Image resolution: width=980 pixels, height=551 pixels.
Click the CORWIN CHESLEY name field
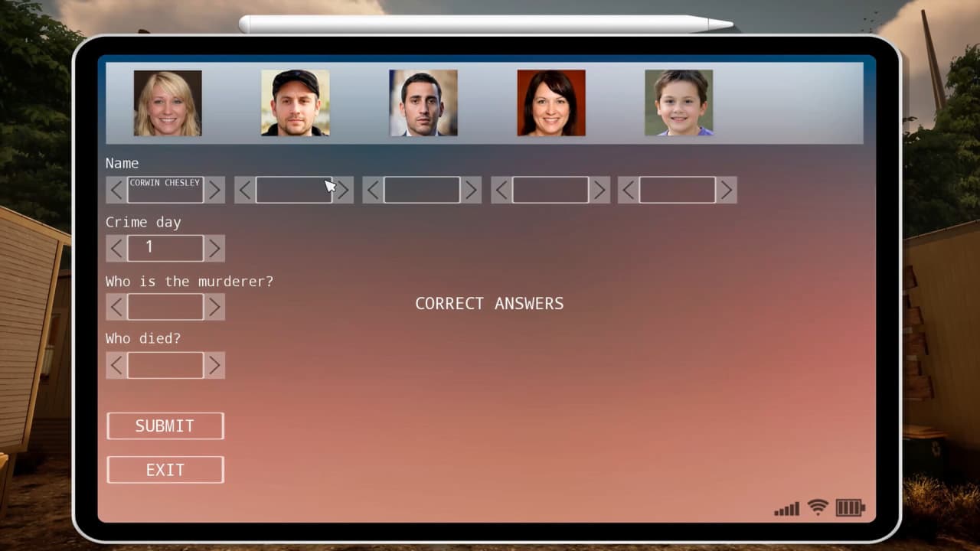(165, 189)
